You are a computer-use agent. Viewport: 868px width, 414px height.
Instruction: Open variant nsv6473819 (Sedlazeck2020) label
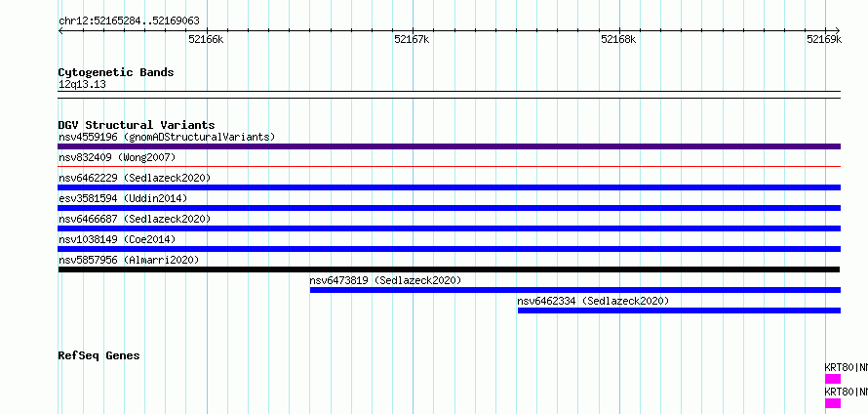coord(385,280)
